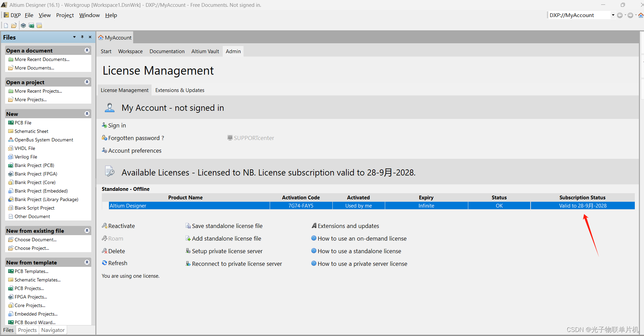Click the third toolbar device view icon
The image size is (644, 336).
(23, 26)
